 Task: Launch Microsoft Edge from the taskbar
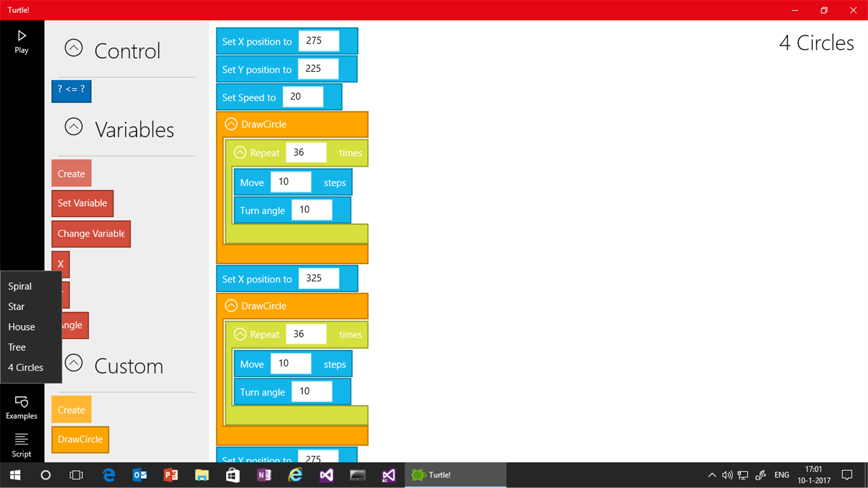108,474
